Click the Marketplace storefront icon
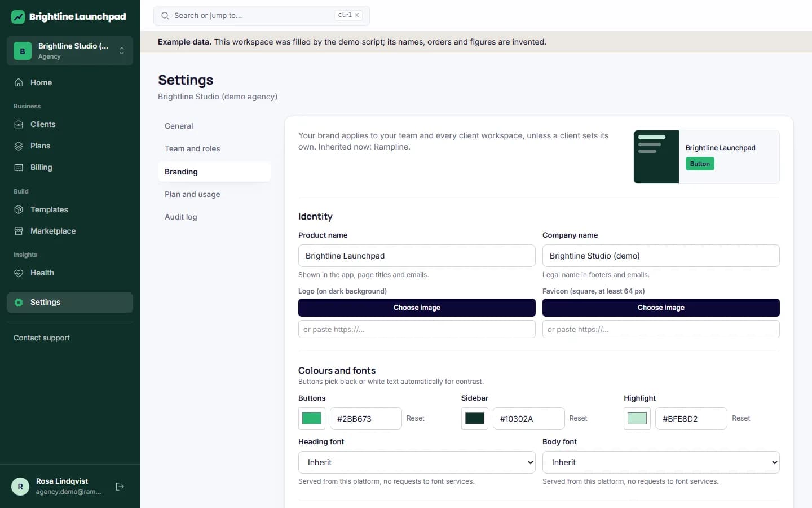Viewport: 812px width, 508px height. click(19, 231)
